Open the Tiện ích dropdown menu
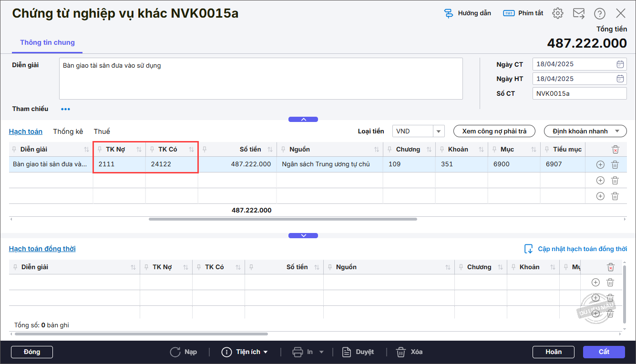 pos(245,352)
